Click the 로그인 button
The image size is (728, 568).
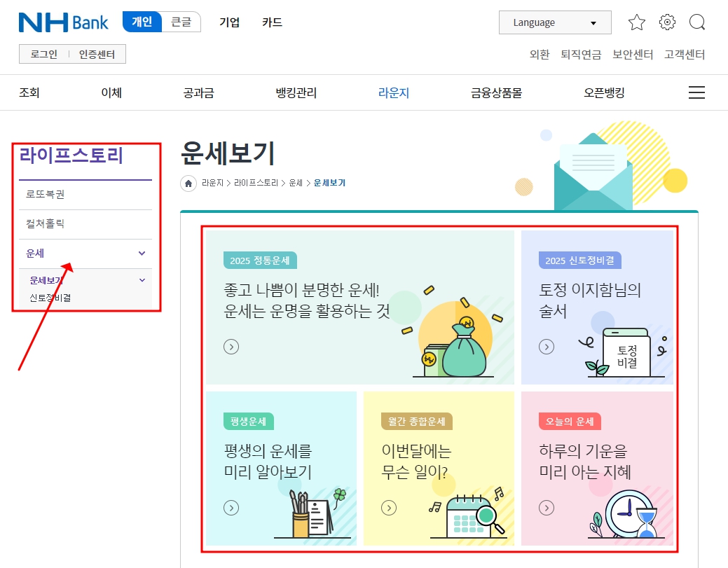pos(43,53)
